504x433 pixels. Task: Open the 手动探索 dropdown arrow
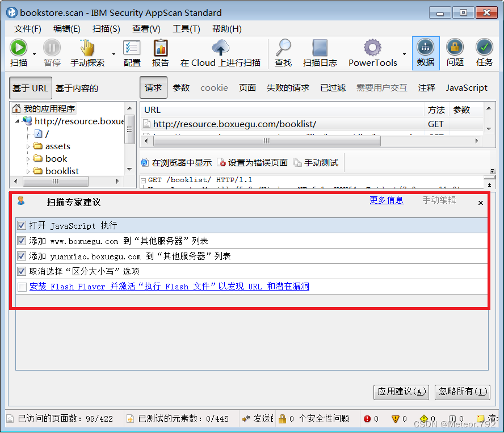[114, 54]
